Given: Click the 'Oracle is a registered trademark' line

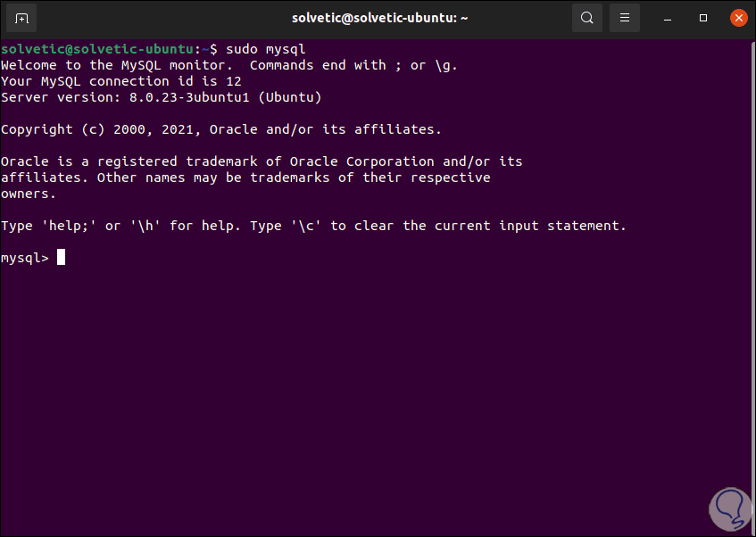Looking at the screenshot, I should point(262,161).
